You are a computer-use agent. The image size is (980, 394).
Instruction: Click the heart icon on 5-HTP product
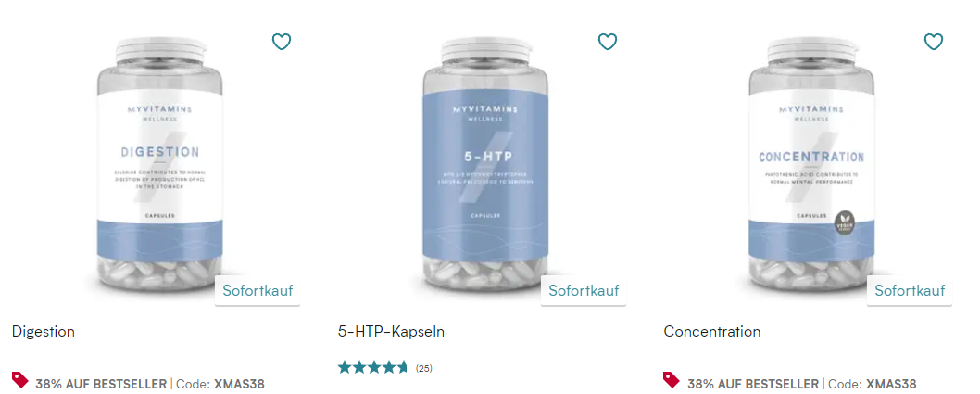click(x=608, y=42)
